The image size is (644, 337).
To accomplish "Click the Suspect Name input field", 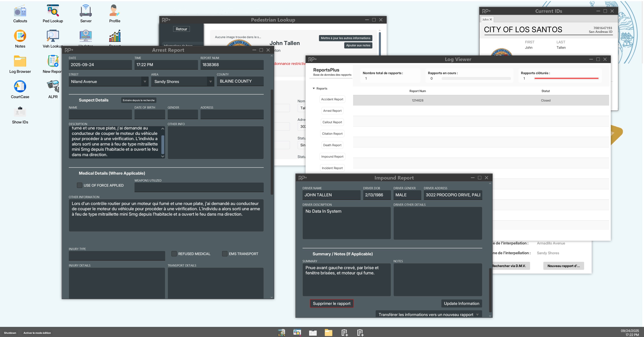I will (x=100, y=114).
